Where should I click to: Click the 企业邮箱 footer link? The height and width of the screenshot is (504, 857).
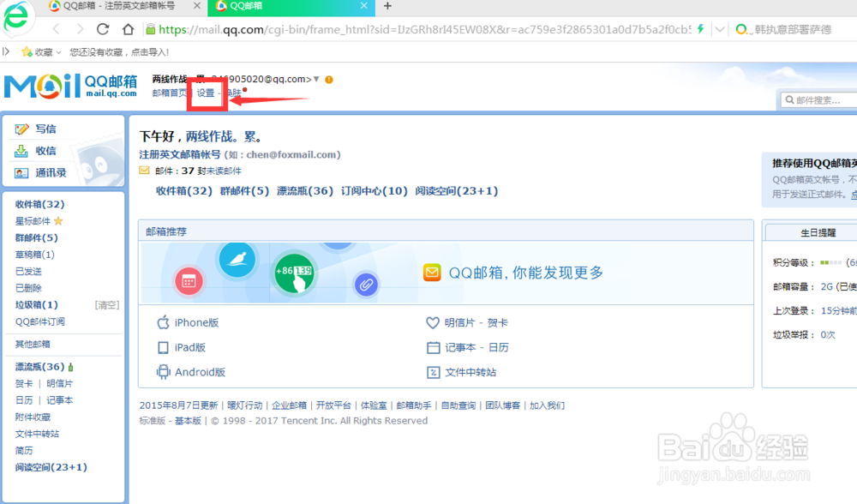click(289, 405)
